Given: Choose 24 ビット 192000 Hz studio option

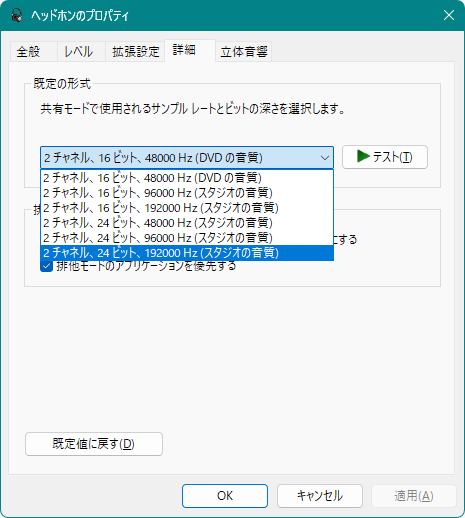Looking at the screenshot, I should (187, 253).
